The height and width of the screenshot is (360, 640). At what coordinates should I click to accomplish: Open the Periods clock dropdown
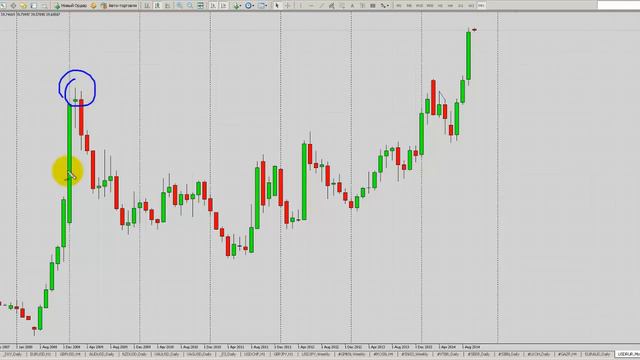point(249,6)
